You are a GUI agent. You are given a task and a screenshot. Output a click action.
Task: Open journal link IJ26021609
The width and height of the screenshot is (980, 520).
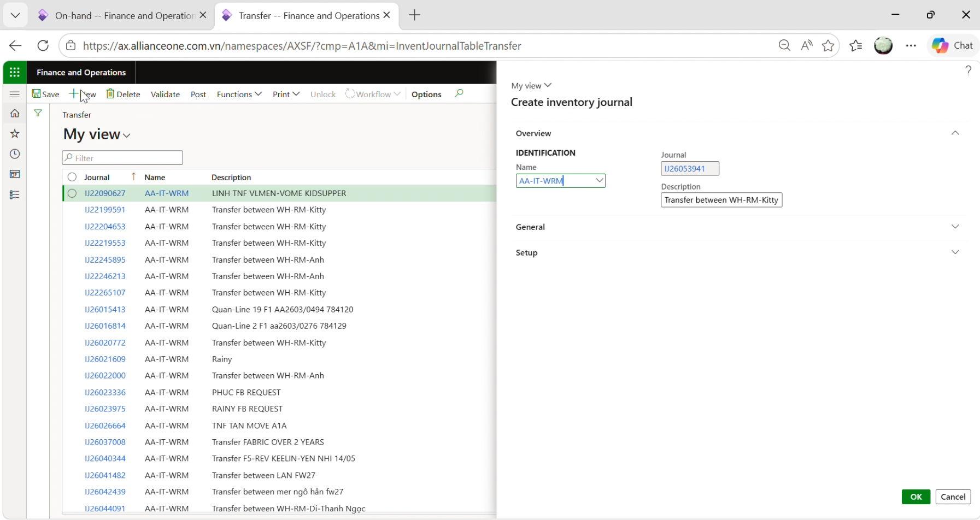click(105, 359)
